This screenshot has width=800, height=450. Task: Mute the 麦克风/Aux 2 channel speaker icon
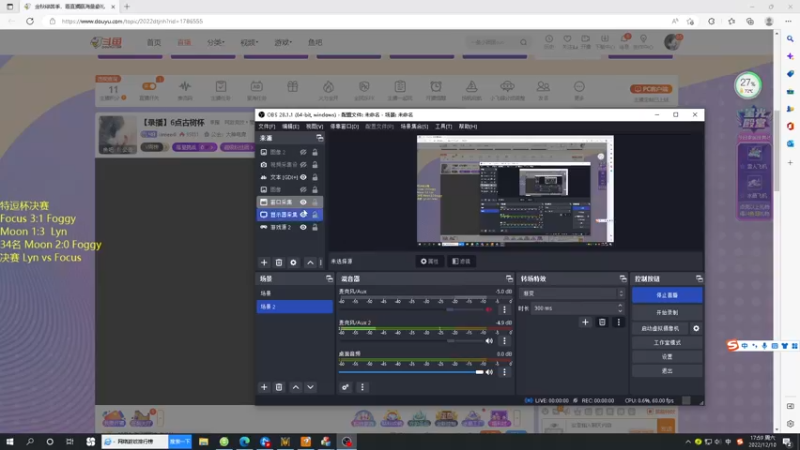489,341
